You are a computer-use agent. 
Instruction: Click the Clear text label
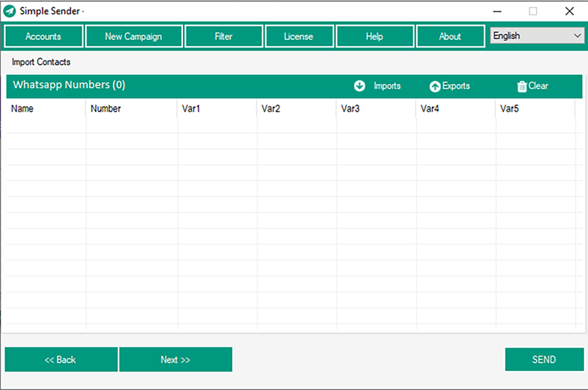pyautogui.click(x=538, y=86)
